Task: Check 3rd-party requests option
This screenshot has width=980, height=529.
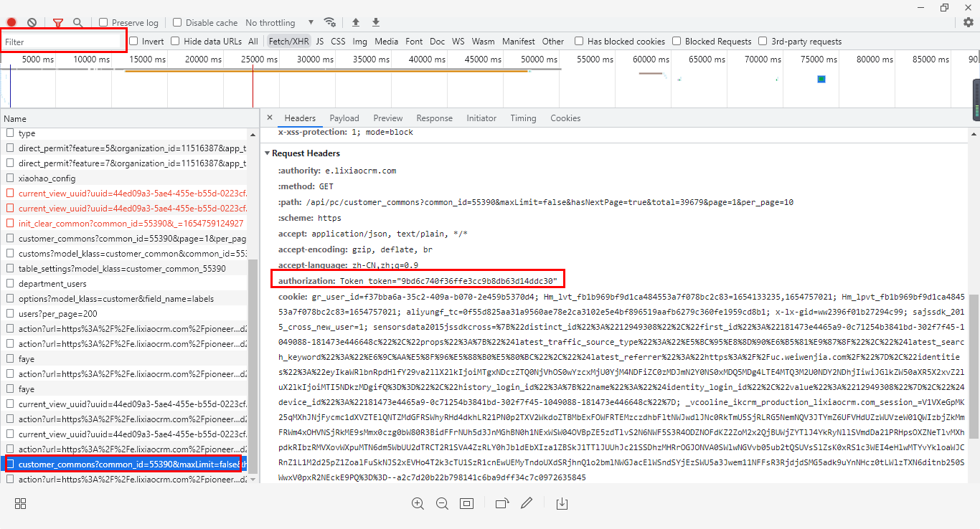Action: pyautogui.click(x=763, y=41)
